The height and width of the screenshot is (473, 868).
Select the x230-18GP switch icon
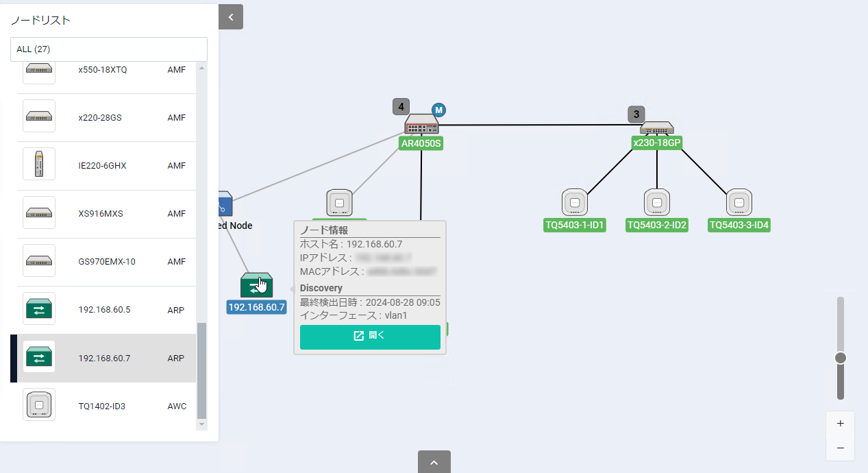pos(656,128)
